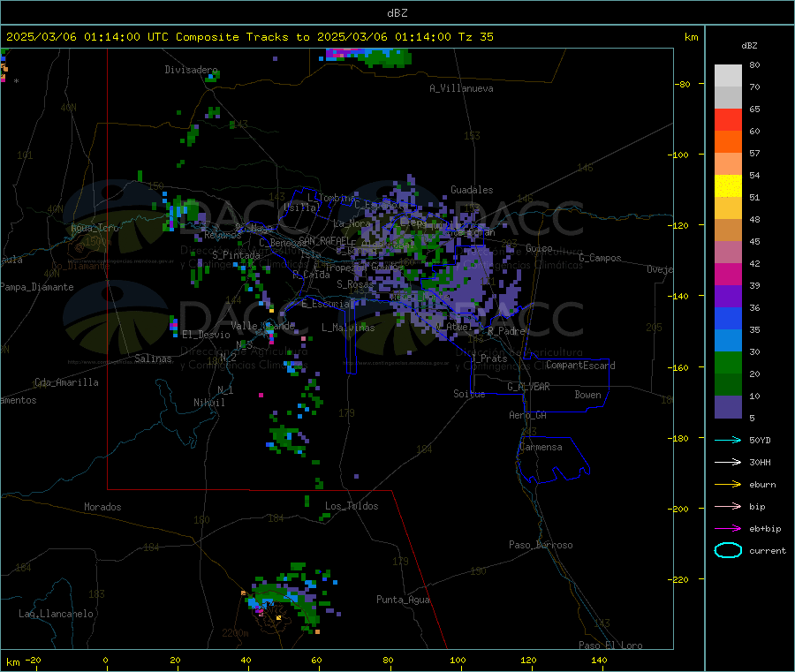Click the magenta eb+bip arrow in legend

[728, 529]
